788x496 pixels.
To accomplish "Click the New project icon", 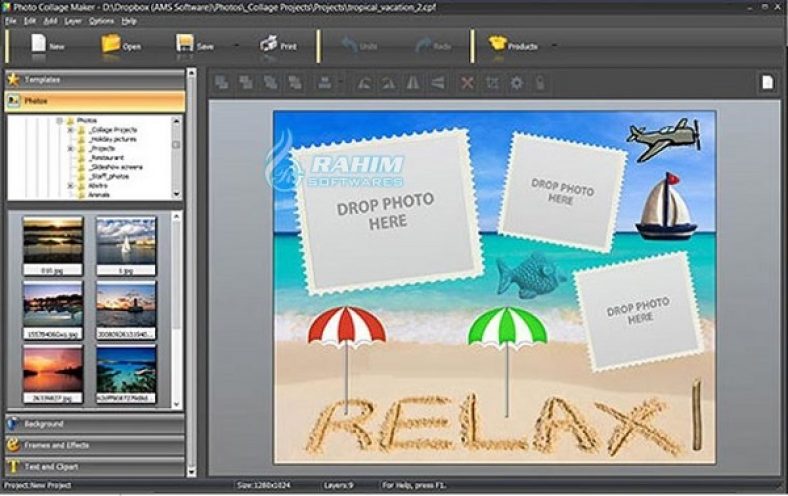I will point(39,44).
